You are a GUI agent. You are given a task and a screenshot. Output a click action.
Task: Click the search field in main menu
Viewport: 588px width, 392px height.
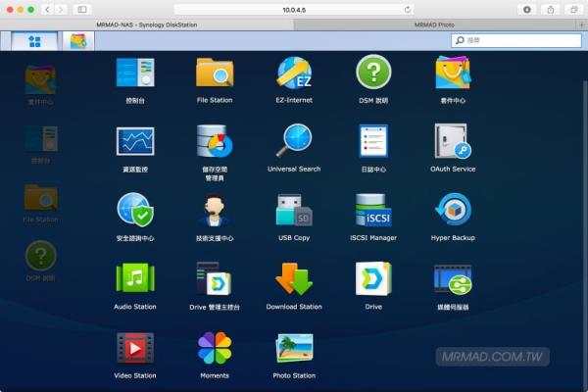516,40
